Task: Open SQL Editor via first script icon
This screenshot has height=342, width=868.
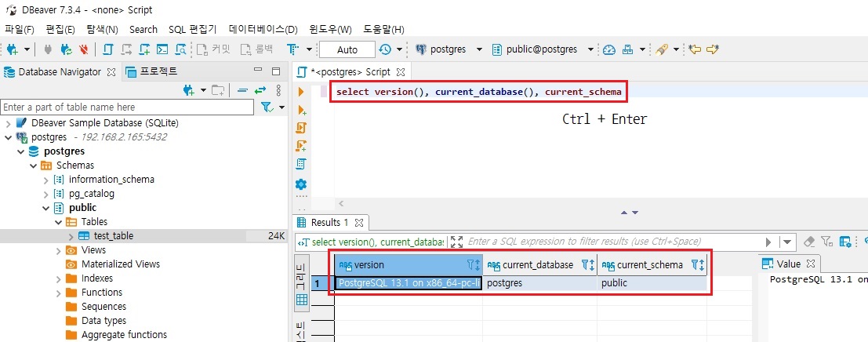Action: tap(108, 49)
